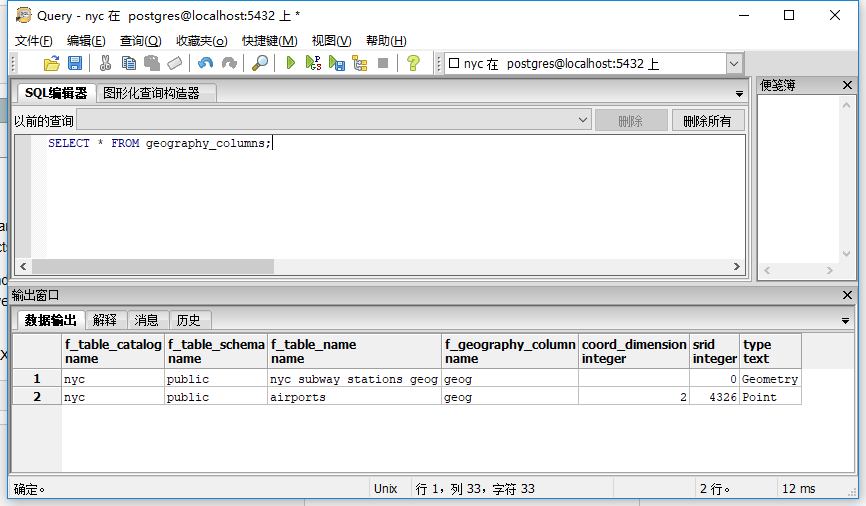Close the 便笺簿 scratch pad panel

(x=847, y=85)
